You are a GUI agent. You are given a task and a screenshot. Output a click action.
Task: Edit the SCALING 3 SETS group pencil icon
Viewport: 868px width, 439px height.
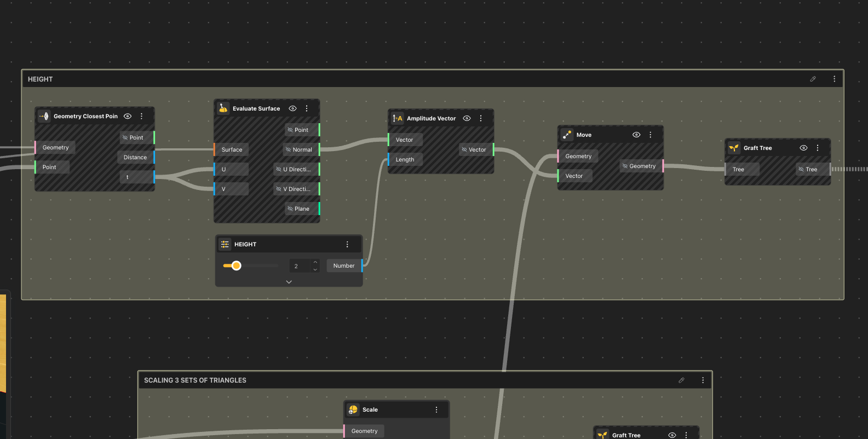click(681, 380)
